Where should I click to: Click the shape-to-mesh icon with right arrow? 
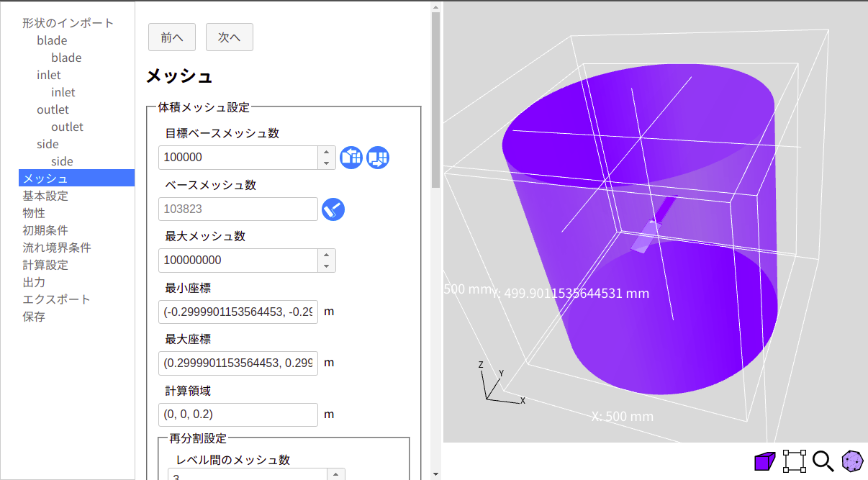[378, 158]
